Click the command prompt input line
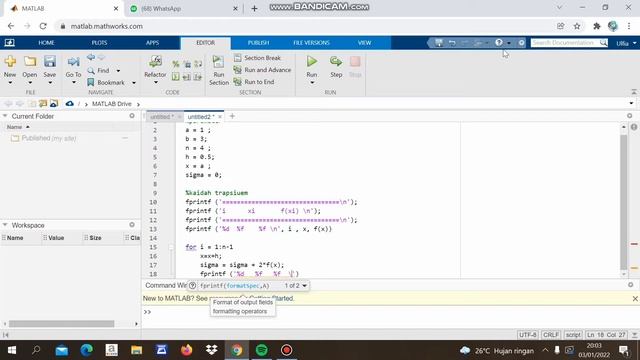 click(x=390, y=312)
